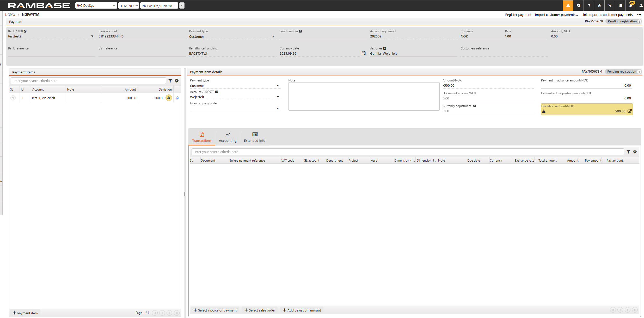Expand the header Payment type Customer dropdown
Image resolution: width=644 pixels, height=318 pixels.
(x=273, y=37)
